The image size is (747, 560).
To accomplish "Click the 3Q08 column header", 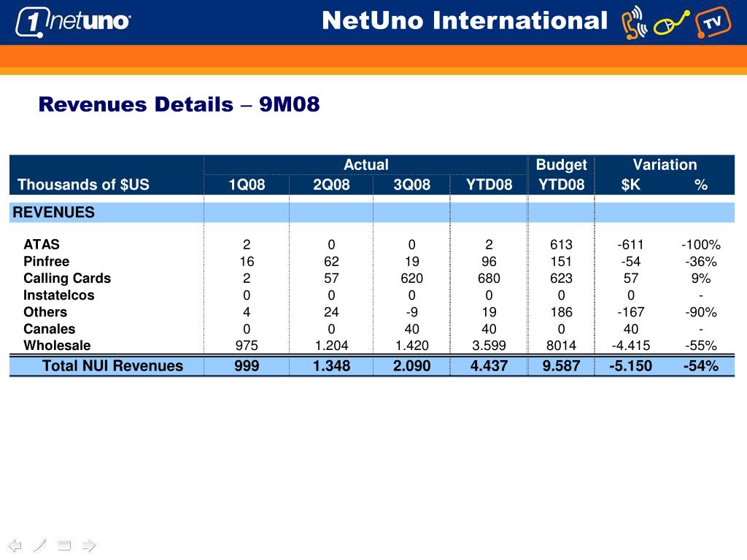I will click(411, 184).
